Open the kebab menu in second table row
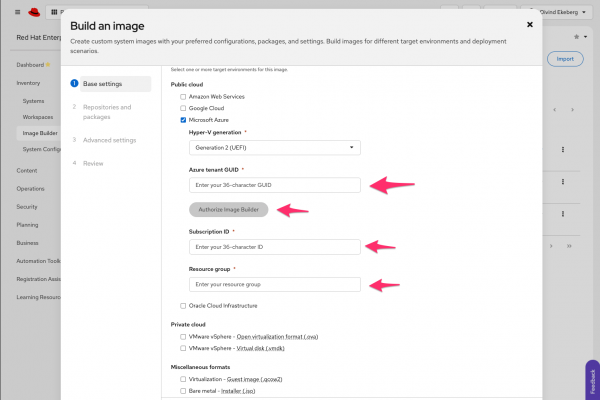Viewport: 600px width, 400px height. coord(562,182)
